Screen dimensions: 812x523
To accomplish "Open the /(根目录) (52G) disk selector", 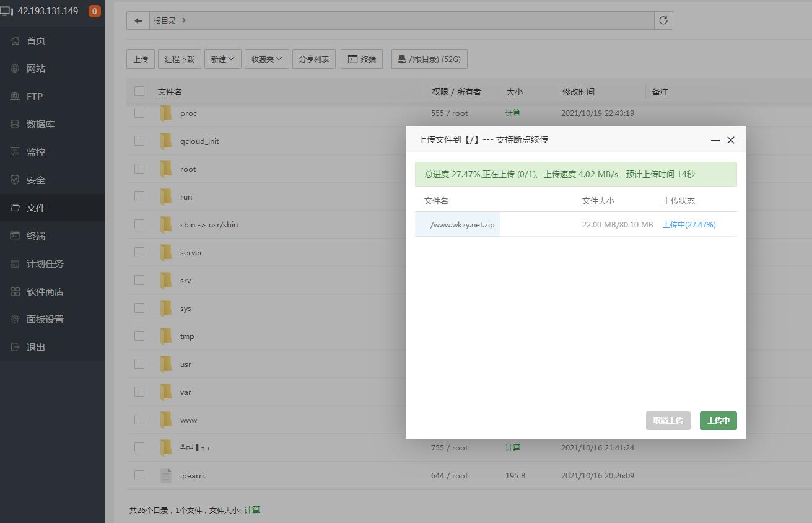I will click(x=429, y=59).
